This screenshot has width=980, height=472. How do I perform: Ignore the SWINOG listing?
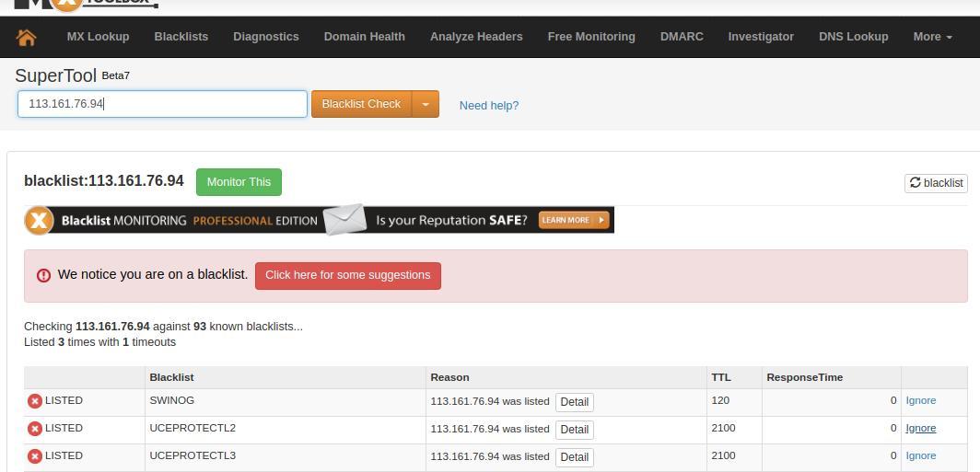coord(921,401)
